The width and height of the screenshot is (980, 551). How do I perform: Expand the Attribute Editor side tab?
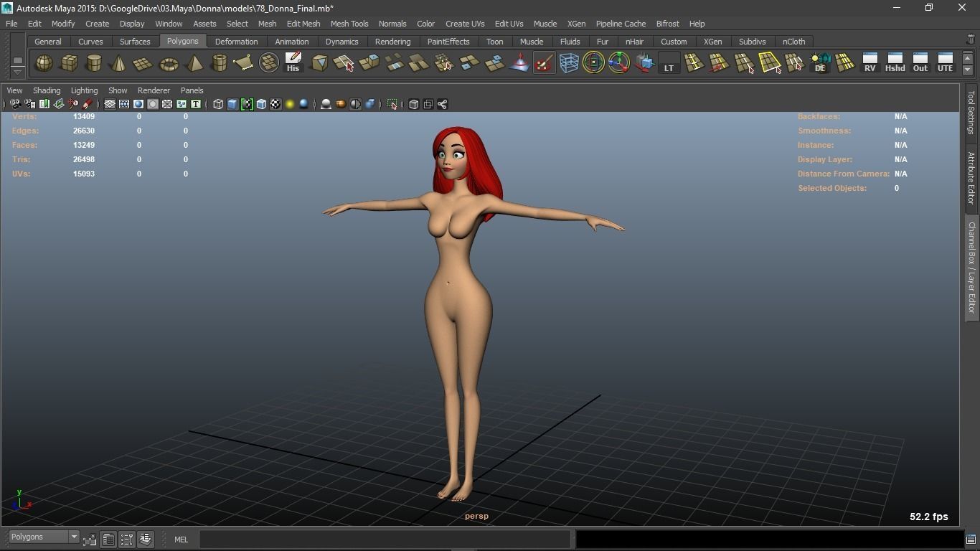971,177
